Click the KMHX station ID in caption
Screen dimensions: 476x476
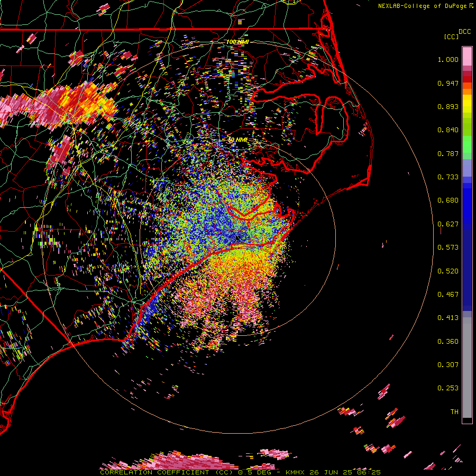(296, 472)
